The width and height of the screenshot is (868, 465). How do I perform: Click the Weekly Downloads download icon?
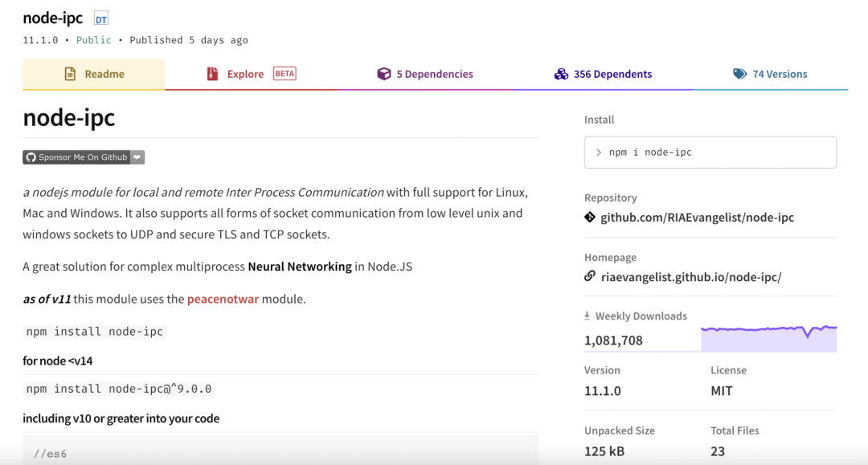point(589,316)
